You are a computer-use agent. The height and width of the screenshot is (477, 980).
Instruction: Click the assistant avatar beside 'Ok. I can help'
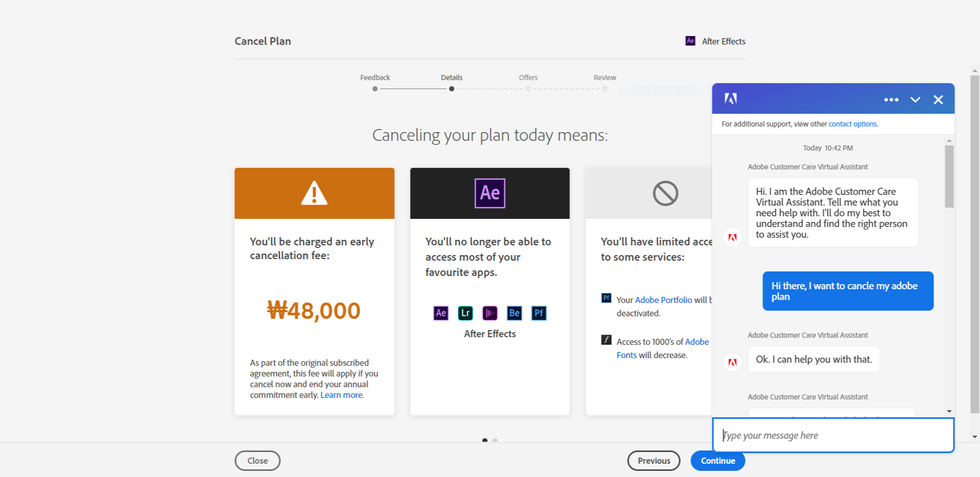[732, 362]
